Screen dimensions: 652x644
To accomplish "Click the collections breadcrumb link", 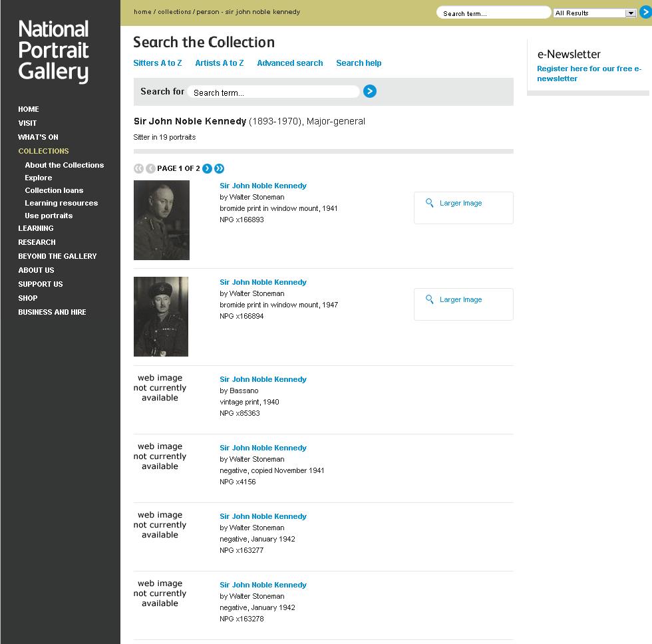I will point(174,11).
